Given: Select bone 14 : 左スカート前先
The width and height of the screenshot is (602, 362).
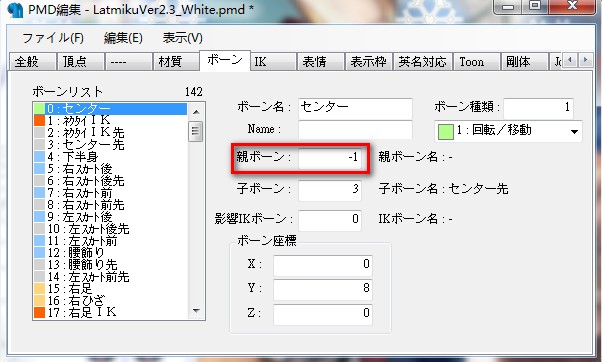Looking at the screenshot, I should point(110,277).
